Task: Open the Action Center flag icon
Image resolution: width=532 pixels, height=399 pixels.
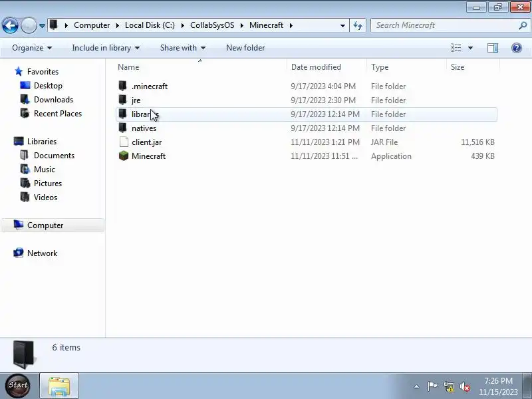Action: pyautogui.click(x=432, y=386)
